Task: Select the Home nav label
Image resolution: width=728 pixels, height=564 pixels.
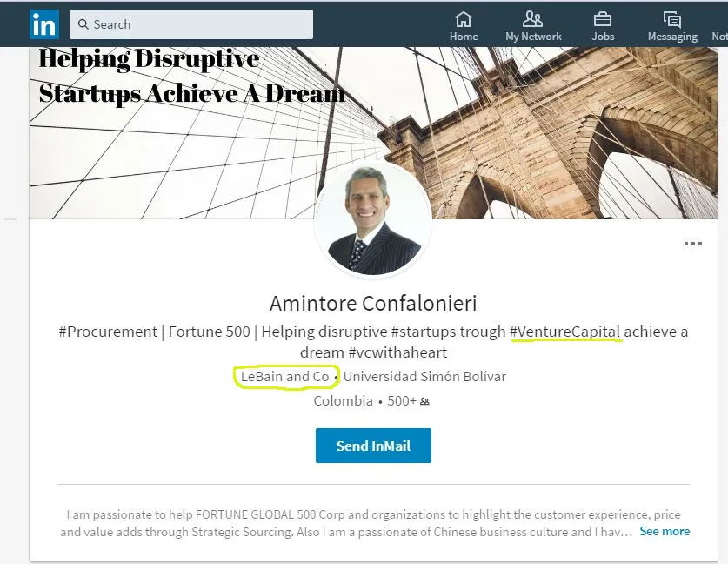Action: coord(464,37)
